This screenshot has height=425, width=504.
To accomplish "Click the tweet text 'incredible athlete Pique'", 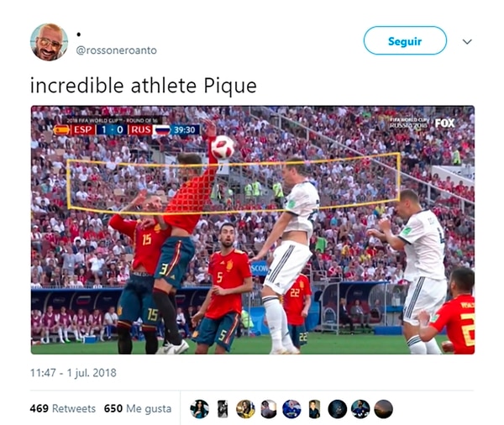I will point(144,87).
